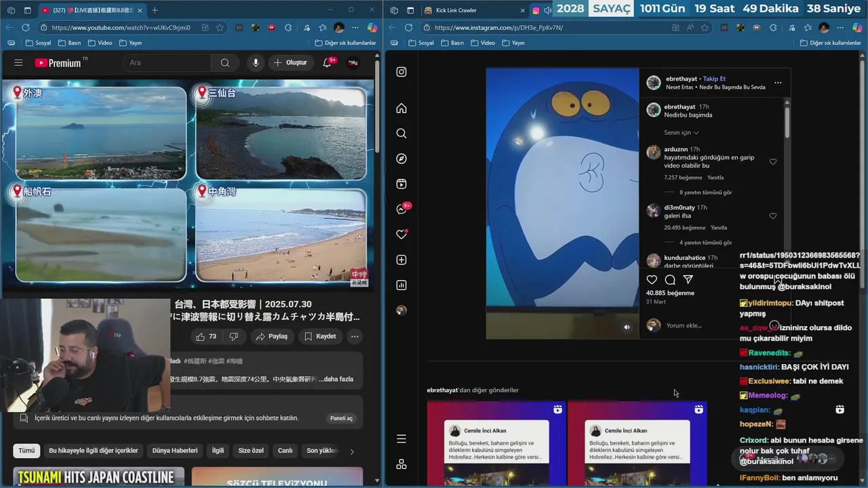Image resolution: width=868 pixels, height=488 pixels.
Task: Like the YouTube video with 73 likes
Action: pos(206,336)
